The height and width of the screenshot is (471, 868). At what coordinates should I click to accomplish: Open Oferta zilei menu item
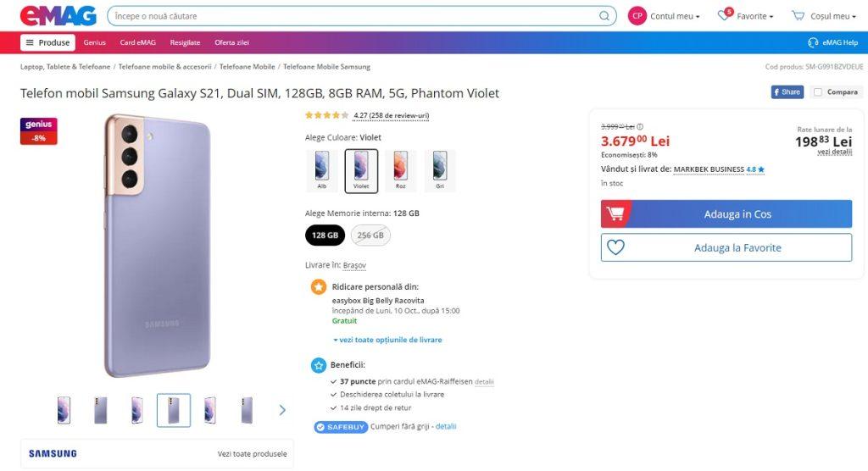(x=231, y=42)
